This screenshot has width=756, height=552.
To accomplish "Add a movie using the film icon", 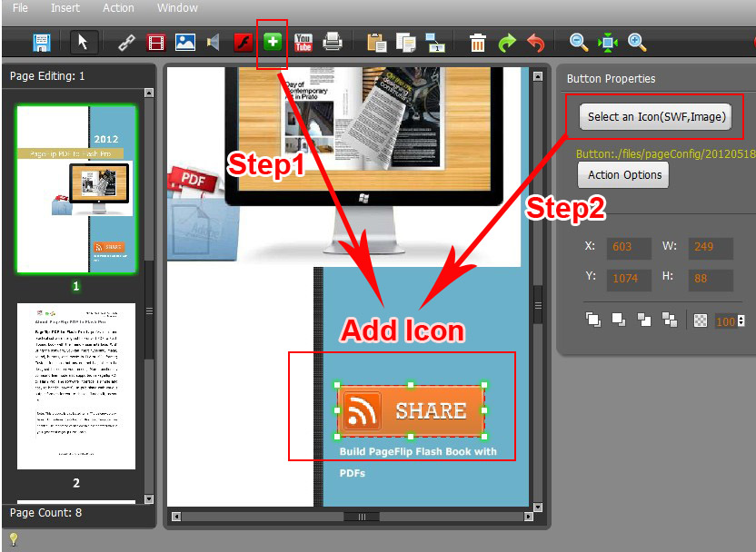I will 156,42.
